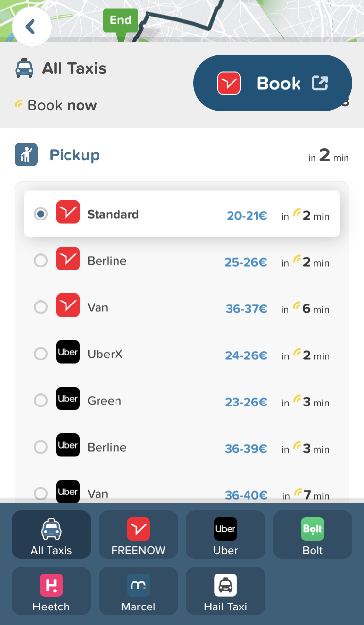Choose the FREENOW Van radio option
The image size is (364, 625).
coord(41,307)
